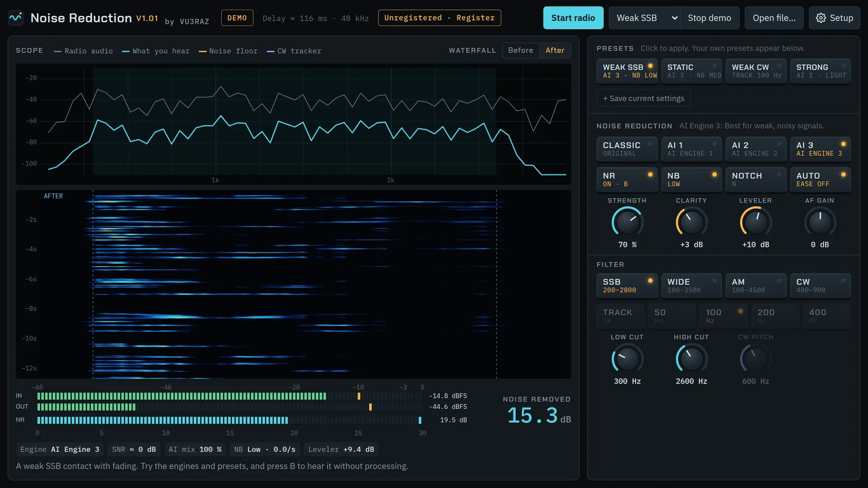Click the Noise Reduction waveform logo icon
This screenshot has width=868, height=488.
(x=16, y=18)
